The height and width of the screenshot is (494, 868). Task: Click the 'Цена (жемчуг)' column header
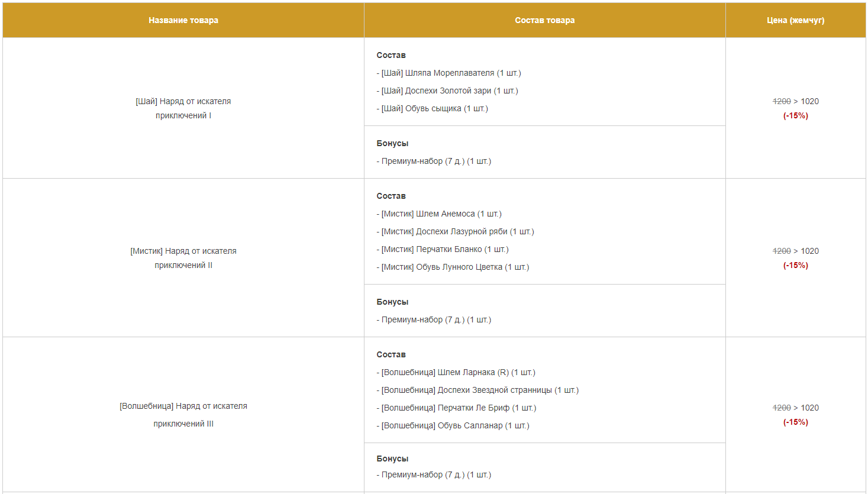(796, 20)
